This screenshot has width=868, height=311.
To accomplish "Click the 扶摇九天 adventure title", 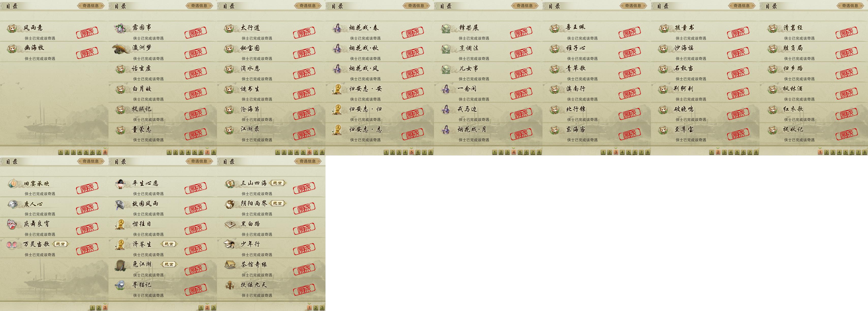I will [254, 285].
